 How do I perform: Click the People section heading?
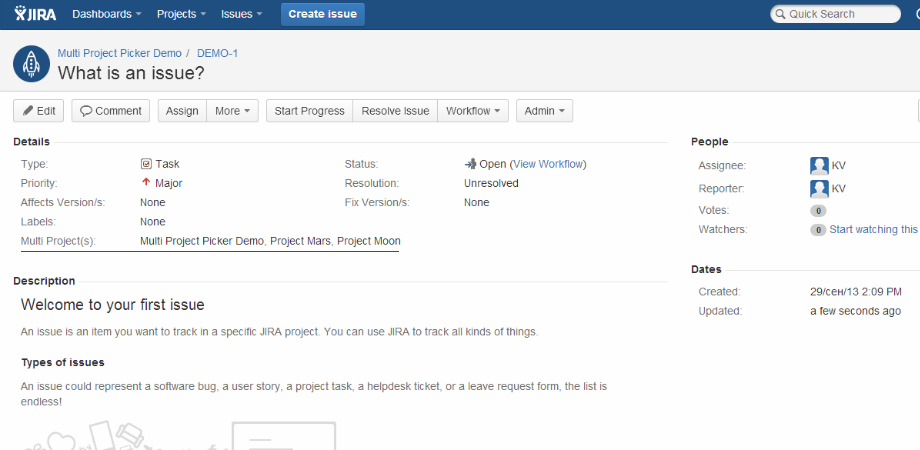click(x=709, y=141)
